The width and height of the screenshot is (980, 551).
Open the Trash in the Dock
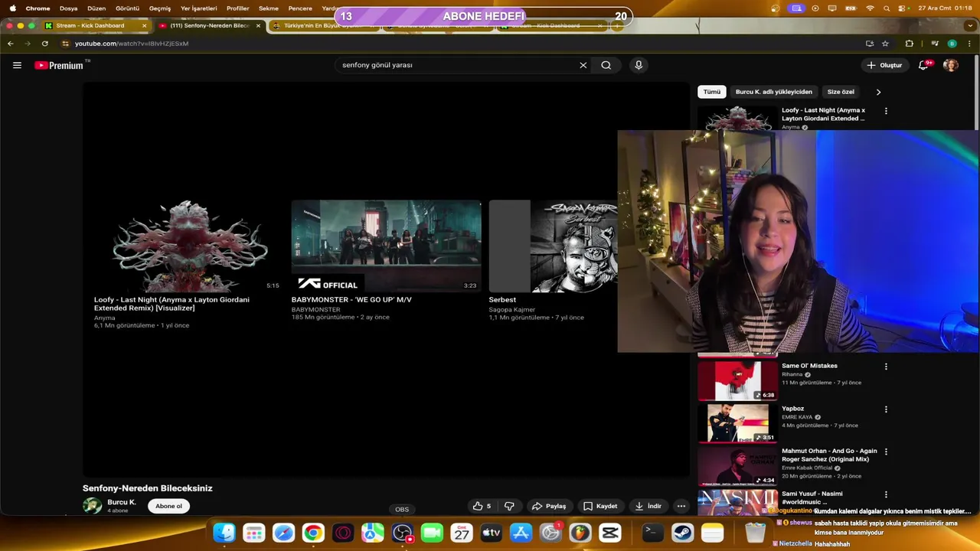point(755,533)
